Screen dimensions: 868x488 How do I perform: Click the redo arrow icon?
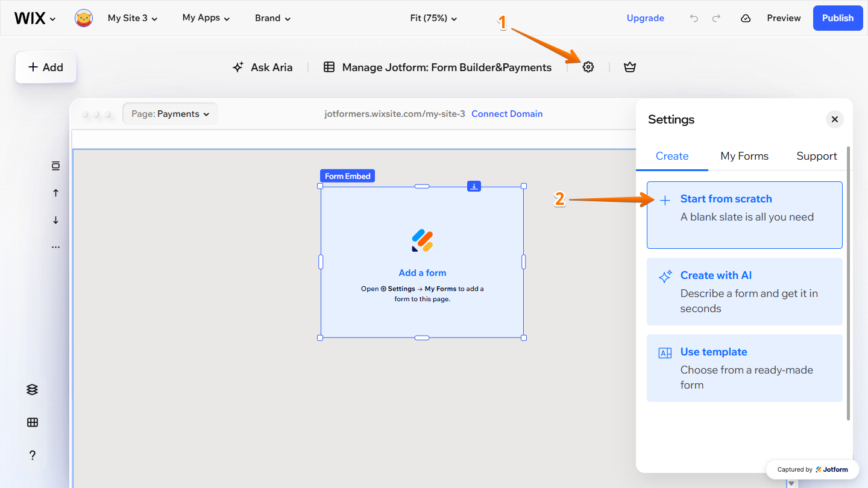(x=716, y=18)
